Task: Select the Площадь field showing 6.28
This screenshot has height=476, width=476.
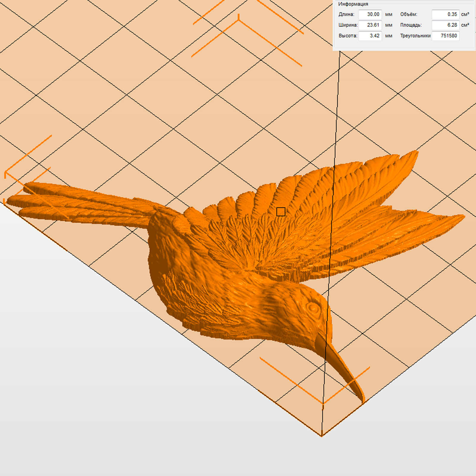Action: coord(445,25)
